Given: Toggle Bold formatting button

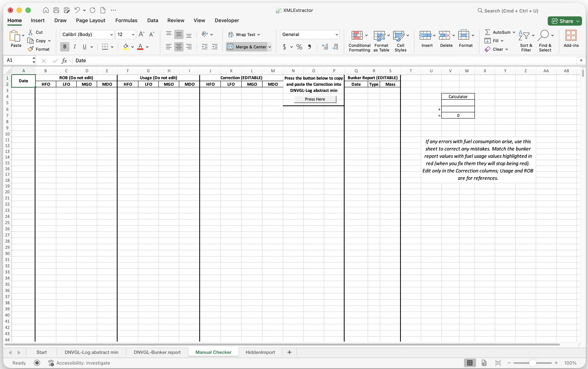Looking at the screenshot, I should click(x=65, y=47).
